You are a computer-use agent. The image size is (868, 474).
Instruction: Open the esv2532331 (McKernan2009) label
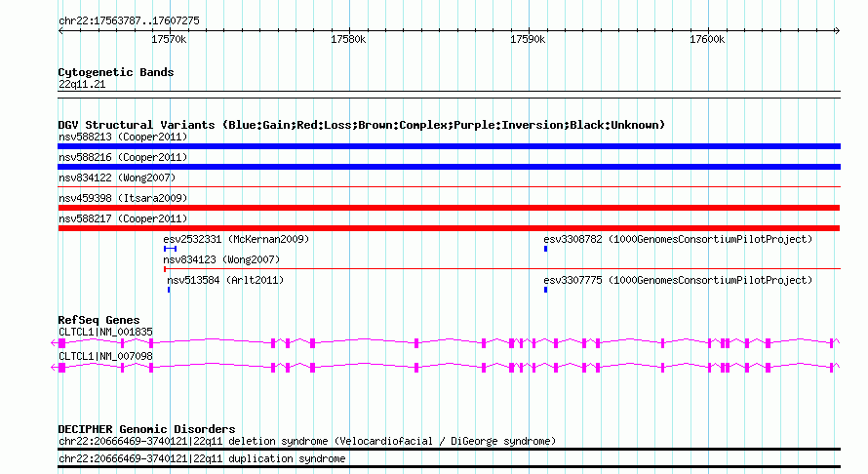pos(236,239)
